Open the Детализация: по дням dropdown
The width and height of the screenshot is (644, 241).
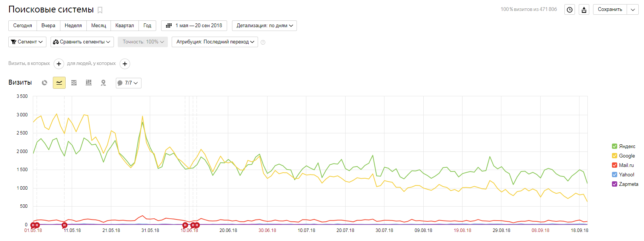click(x=264, y=26)
